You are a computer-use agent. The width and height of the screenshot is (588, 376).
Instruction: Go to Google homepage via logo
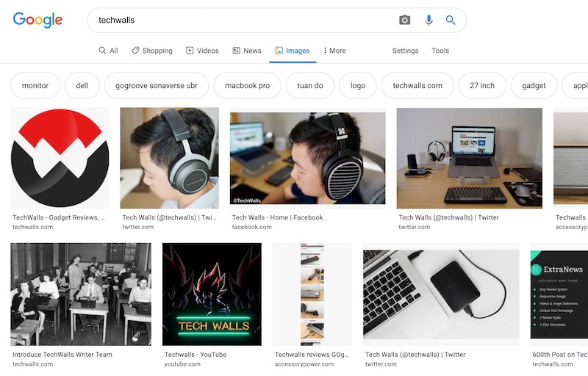tap(37, 20)
